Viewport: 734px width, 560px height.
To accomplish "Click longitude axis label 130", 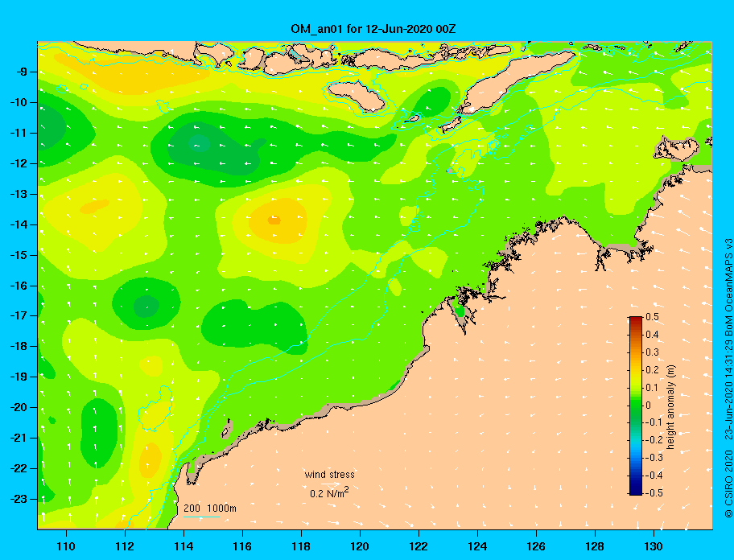I will (654, 546).
